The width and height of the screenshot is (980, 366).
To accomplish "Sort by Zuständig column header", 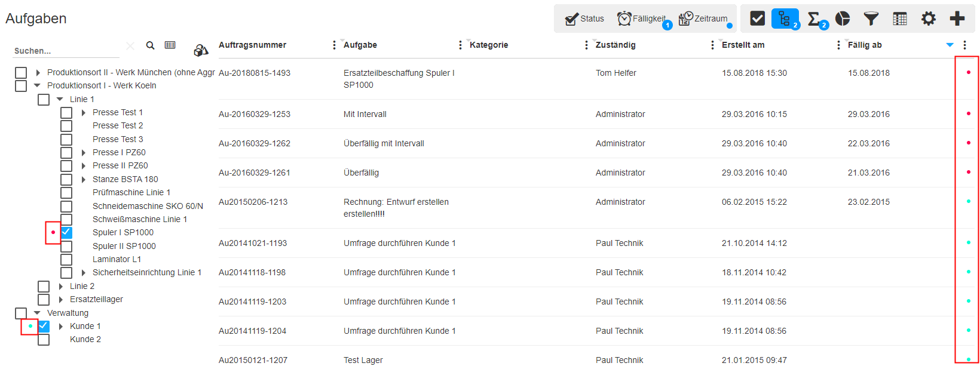I will [615, 45].
